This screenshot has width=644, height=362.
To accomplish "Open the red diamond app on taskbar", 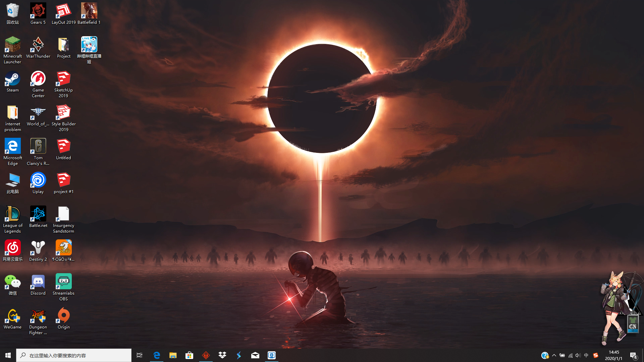I will (206, 355).
